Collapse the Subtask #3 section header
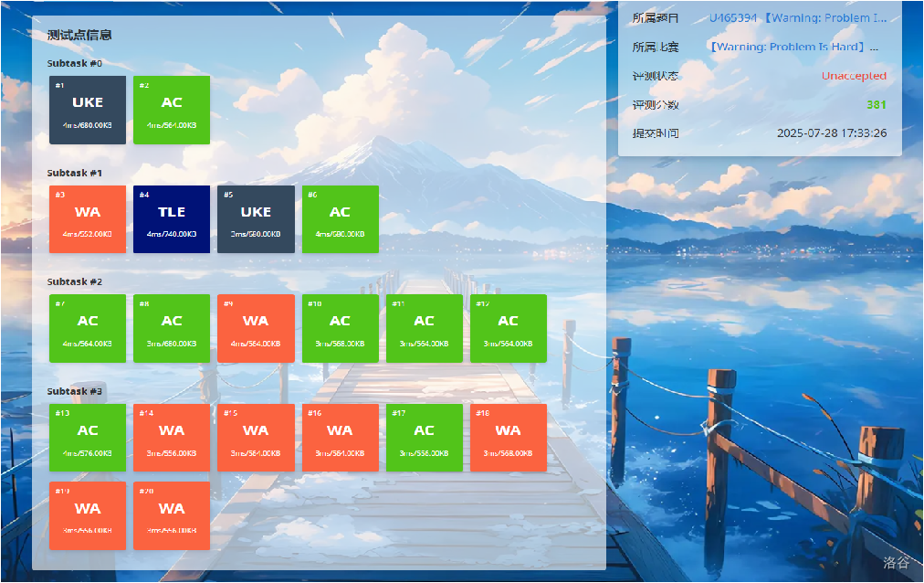The width and height of the screenshot is (924, 583). point(75,391)
